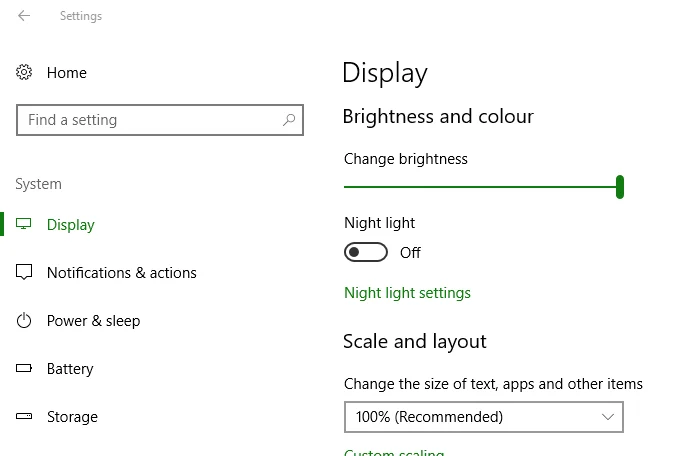Click the Battery icon
Image resolution: width=680 pixels, height=456 pixels.
pos(25,369)
